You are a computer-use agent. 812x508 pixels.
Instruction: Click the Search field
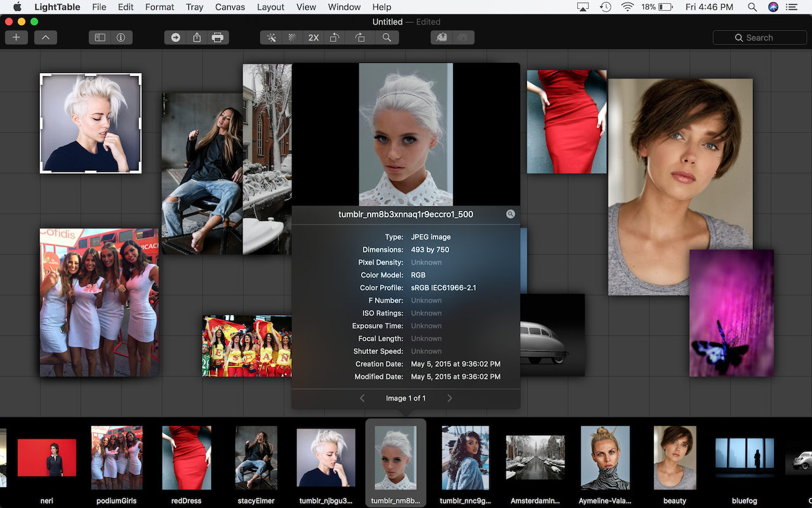click(x=759, y=37)
